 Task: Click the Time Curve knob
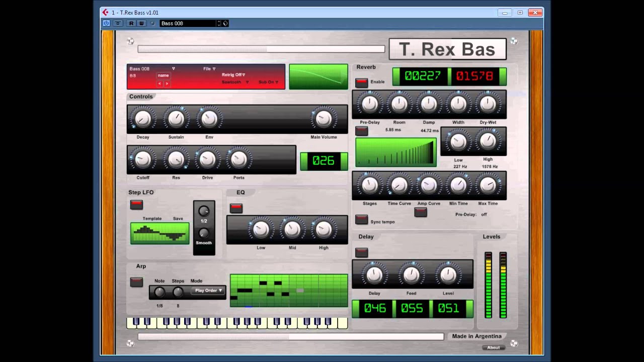click(399, 185)
